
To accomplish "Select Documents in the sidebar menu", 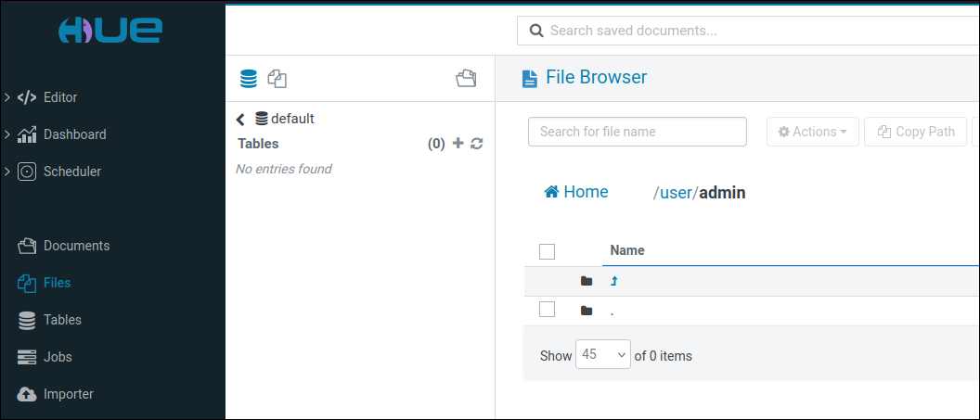I will [x=77, y=246].
